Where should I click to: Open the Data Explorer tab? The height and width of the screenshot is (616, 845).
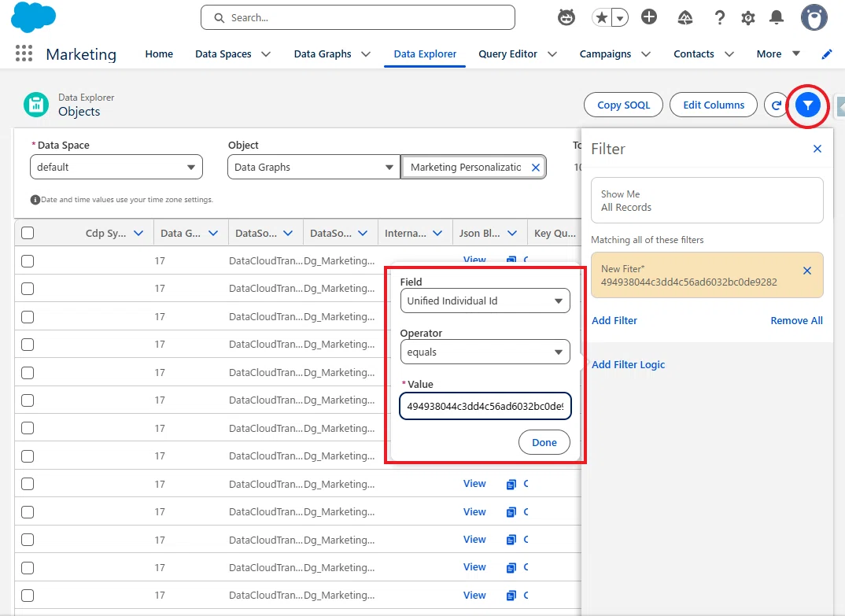[425, 54]
